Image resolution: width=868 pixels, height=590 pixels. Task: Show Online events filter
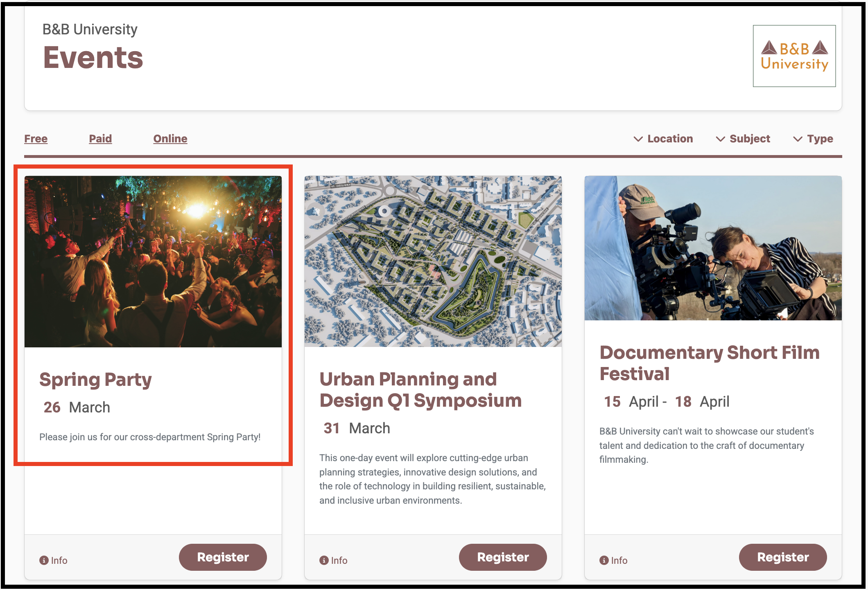(x=170, y=139)
